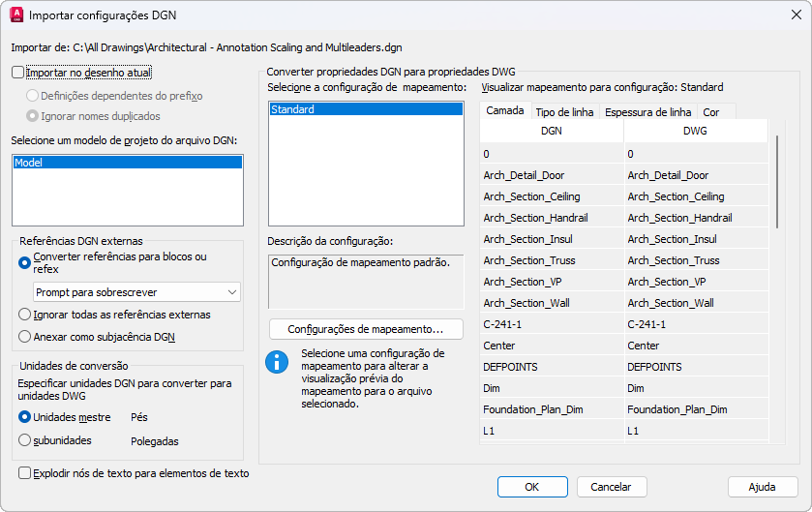Select the subunidades radio button
812x512 pixels.
pos(24,440)
